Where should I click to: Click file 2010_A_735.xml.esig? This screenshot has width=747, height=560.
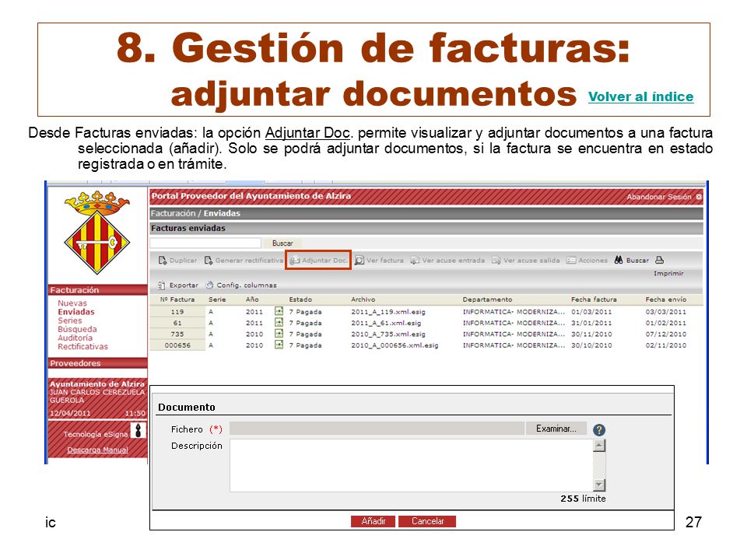[x=388, y=334]
